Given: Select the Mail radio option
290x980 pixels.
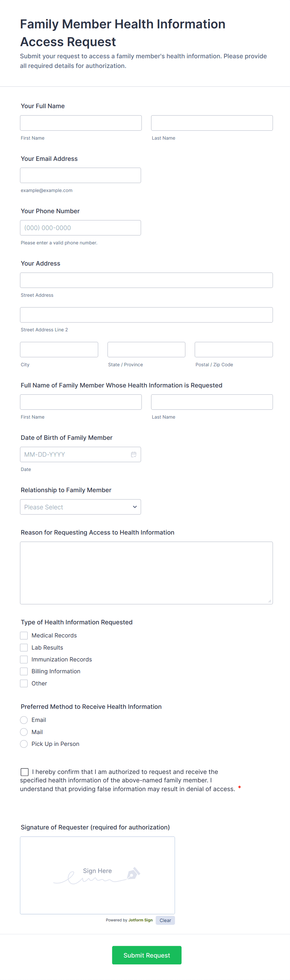Looking at the screenshot, I should (24, 732).
